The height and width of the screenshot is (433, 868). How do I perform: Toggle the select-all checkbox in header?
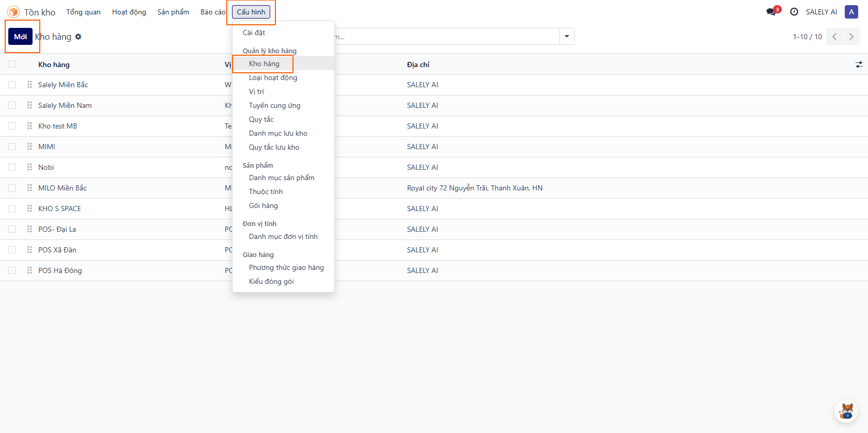[x=12, y=65]
